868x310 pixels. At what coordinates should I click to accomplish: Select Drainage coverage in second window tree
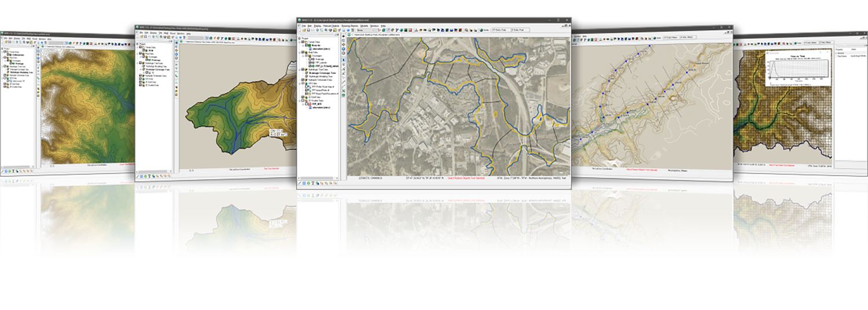coord(156,60)
